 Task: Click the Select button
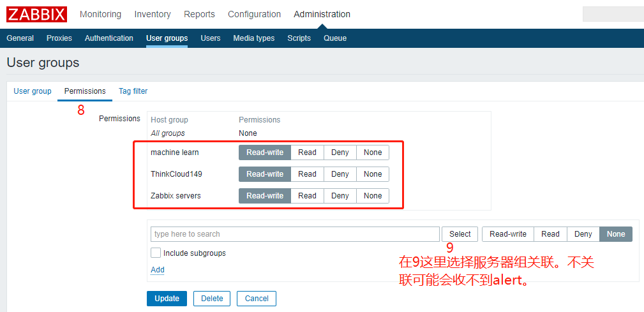(x=460, y=234)
